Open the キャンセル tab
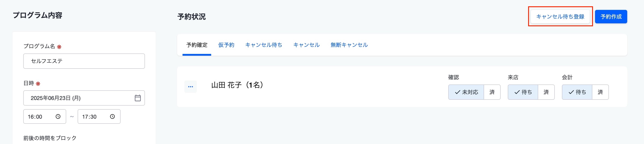This screenshot has width=644, height=144. tap(306, 45)
